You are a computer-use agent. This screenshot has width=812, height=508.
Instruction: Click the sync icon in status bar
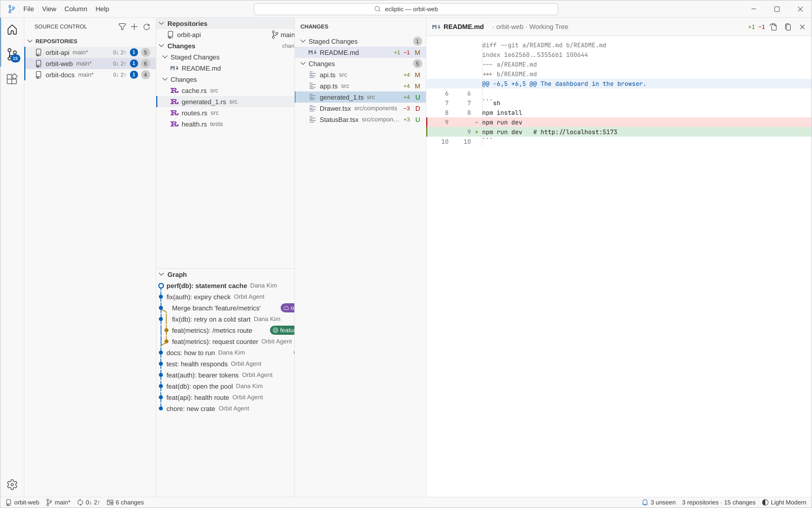(x=80, y=502)
